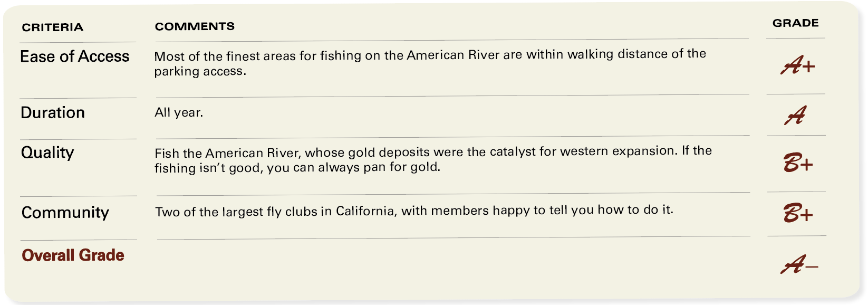Click the red Overall Grade label
This screenshot has width=868, height=305.
point(73,255)
